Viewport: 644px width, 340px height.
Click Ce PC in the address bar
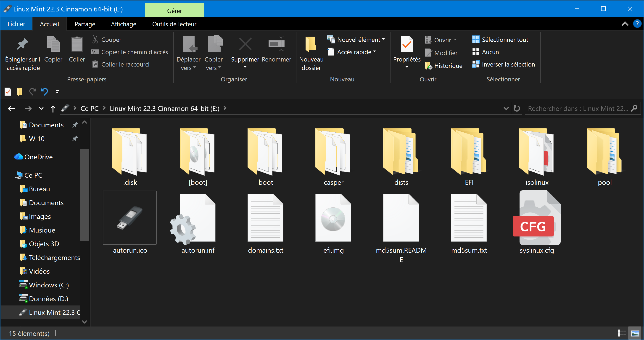[90, 108]
